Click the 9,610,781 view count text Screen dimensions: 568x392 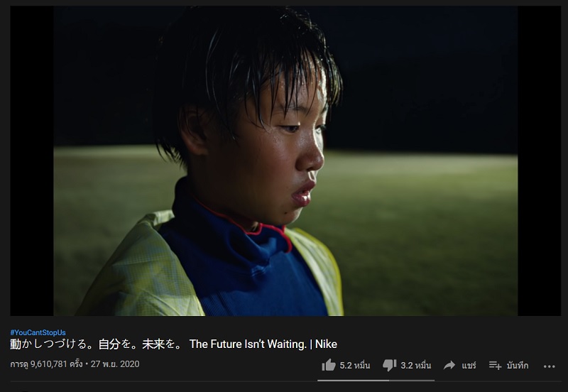pos(48,364)
